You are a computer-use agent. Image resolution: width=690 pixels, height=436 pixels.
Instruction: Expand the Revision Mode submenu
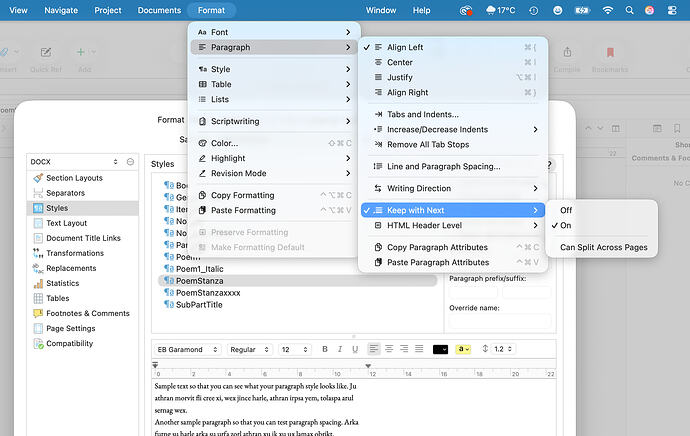275,173
